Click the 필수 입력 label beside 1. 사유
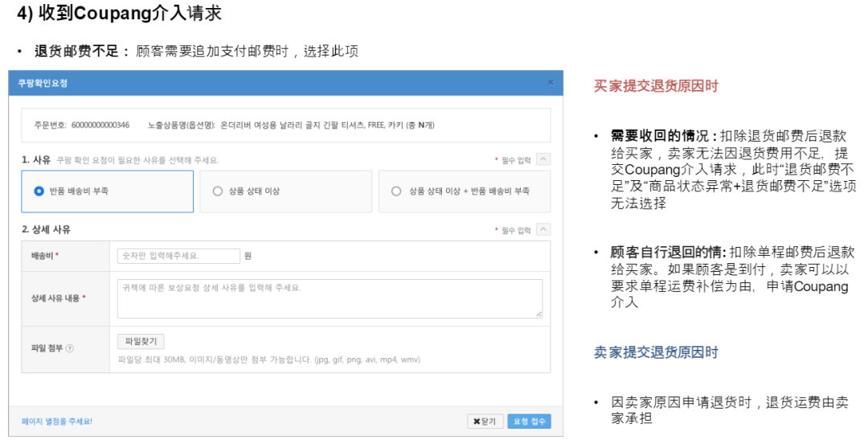 [516, 160]
